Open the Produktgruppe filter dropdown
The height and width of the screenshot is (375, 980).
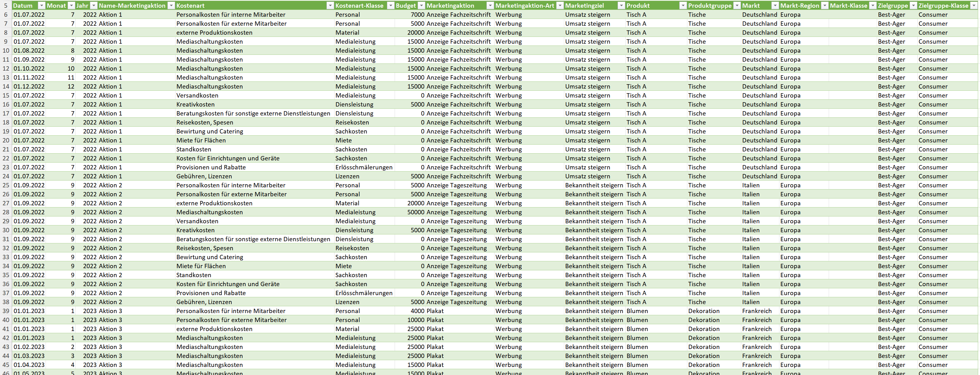(737, 6)
